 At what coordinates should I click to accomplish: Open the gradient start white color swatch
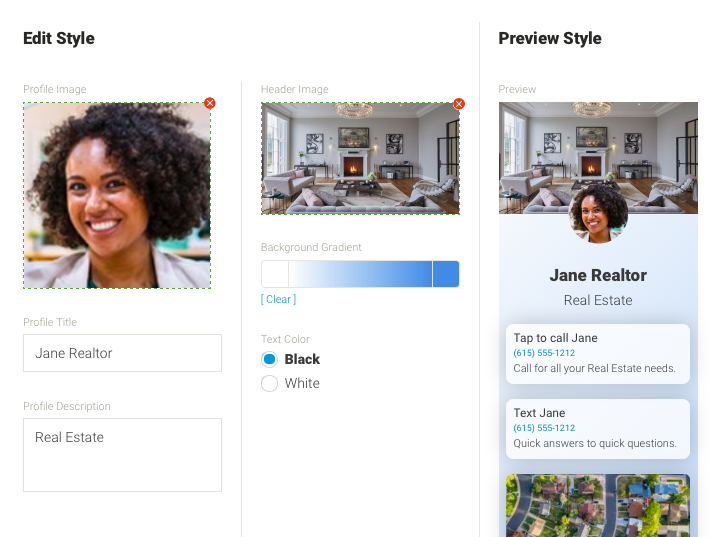[x=275, y=274]
